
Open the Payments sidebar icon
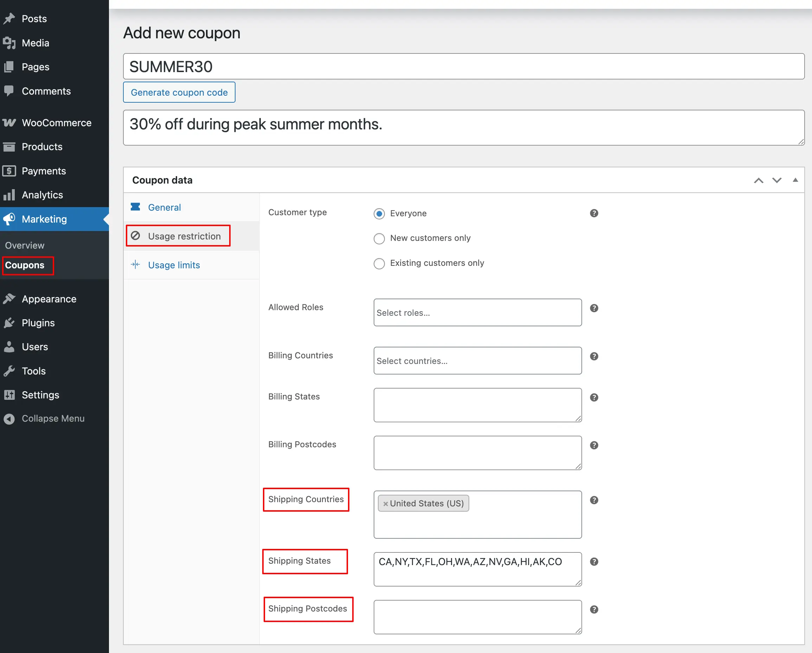pyautogui.click(x=10, y=171)
